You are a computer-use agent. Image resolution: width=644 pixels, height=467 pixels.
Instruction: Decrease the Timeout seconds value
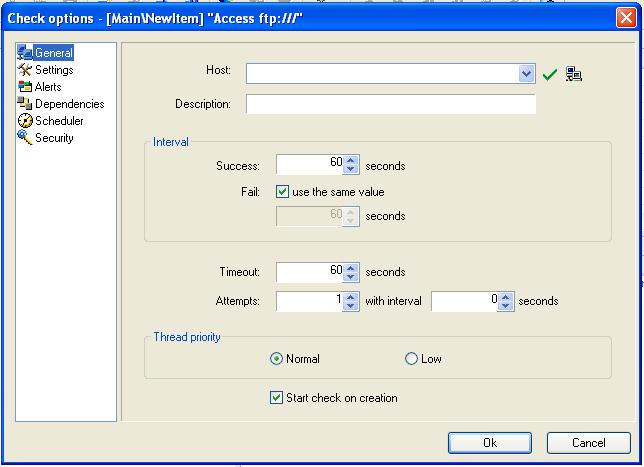(x=350, y=276)
